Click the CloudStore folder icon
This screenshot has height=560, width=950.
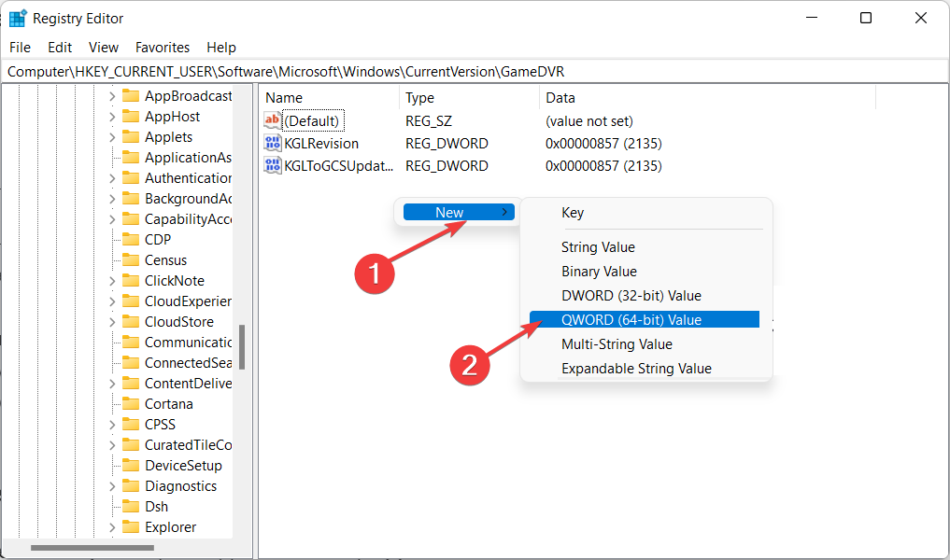pos(130,322)
